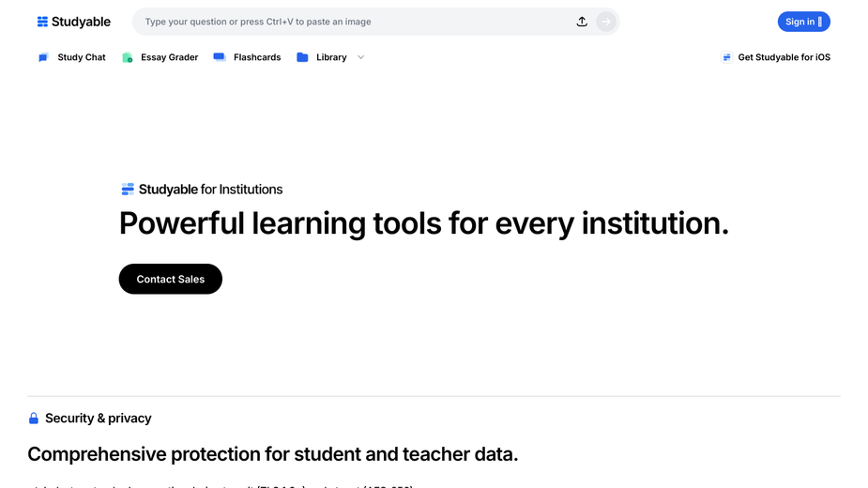This screenshot has height=488, width=868.
Task: Open the Study Chat menu item
Action: point(82,57)
